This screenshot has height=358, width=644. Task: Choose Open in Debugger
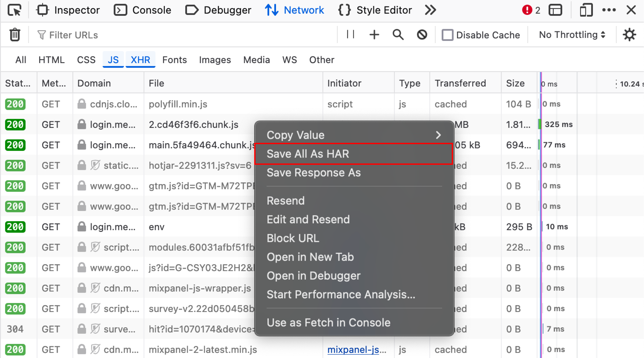pyautogui.click(x=354, y=276)
